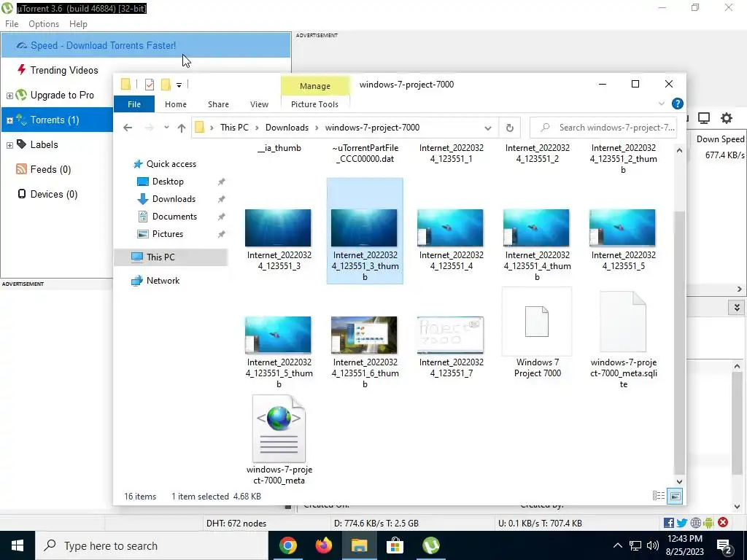Open Speed - Download Torrents Faster item

pyautogui.click(x=146, y=45)
